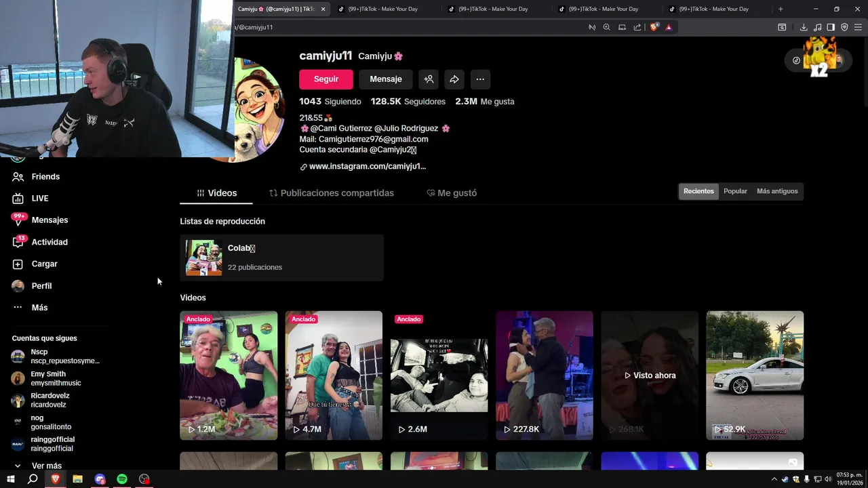Screen dimensions: 868x488
Task: Open the Me gustó tab
Action: coord(452,193)
